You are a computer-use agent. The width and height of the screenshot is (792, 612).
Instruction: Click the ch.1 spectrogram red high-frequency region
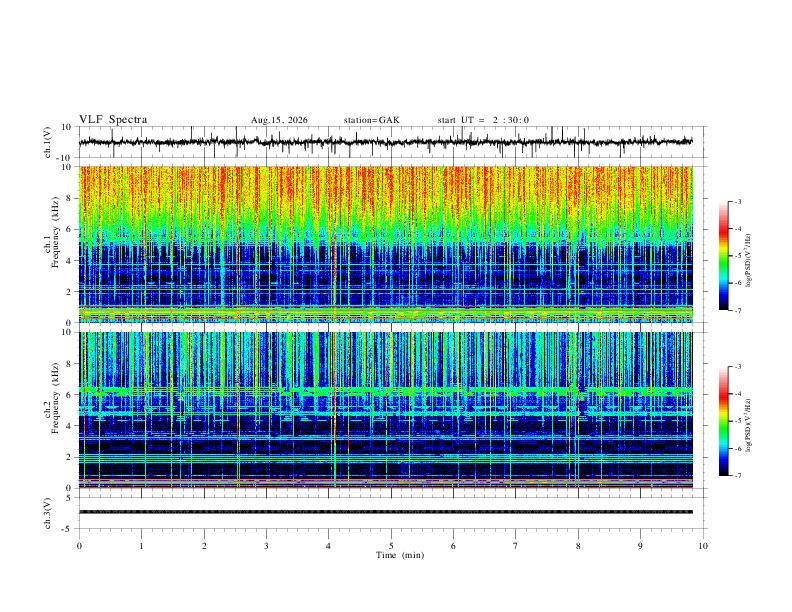386,187
